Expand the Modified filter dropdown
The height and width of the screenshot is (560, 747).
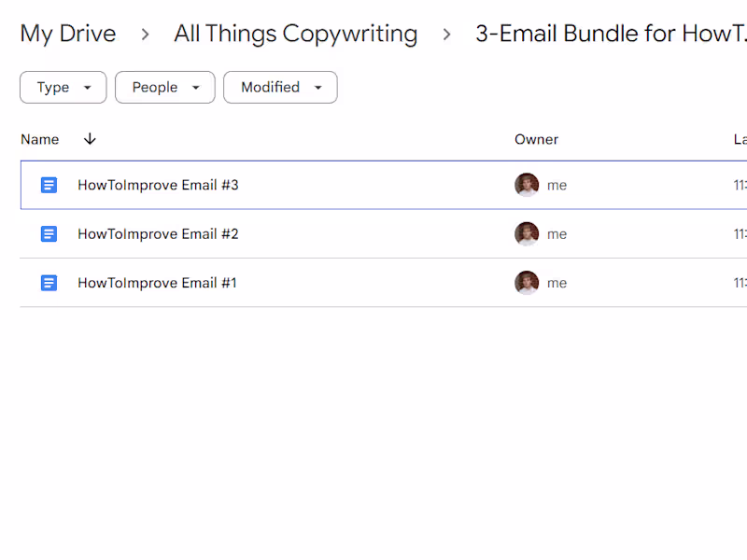click(x=280, y=88)
